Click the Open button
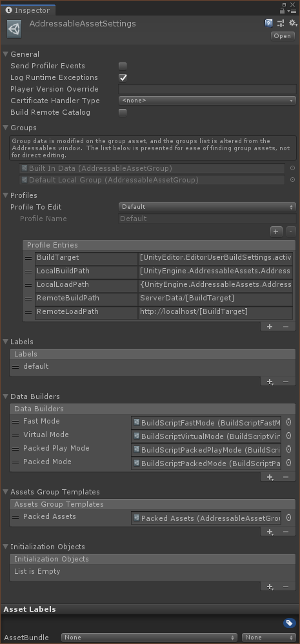300x644 pixels. point(283,35)
